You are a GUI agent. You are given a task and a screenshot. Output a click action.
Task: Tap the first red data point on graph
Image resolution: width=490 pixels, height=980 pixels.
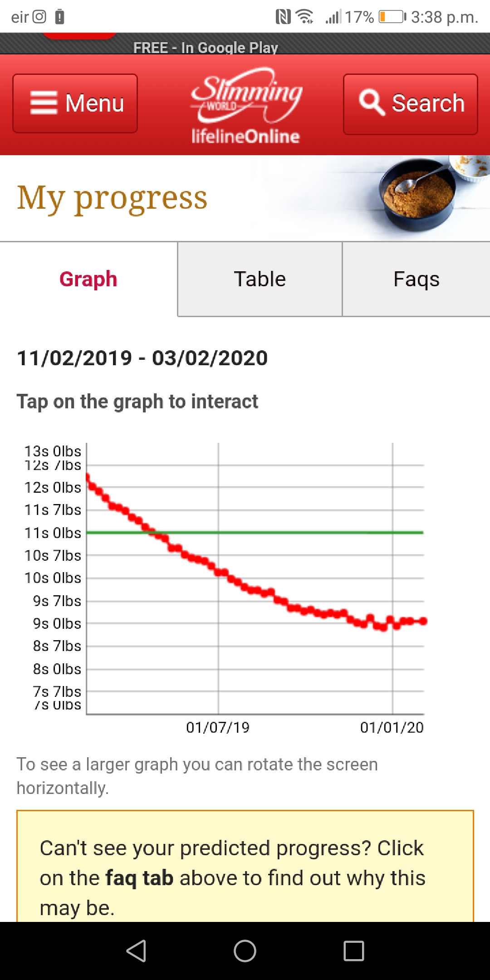click(x=88, y=477)
